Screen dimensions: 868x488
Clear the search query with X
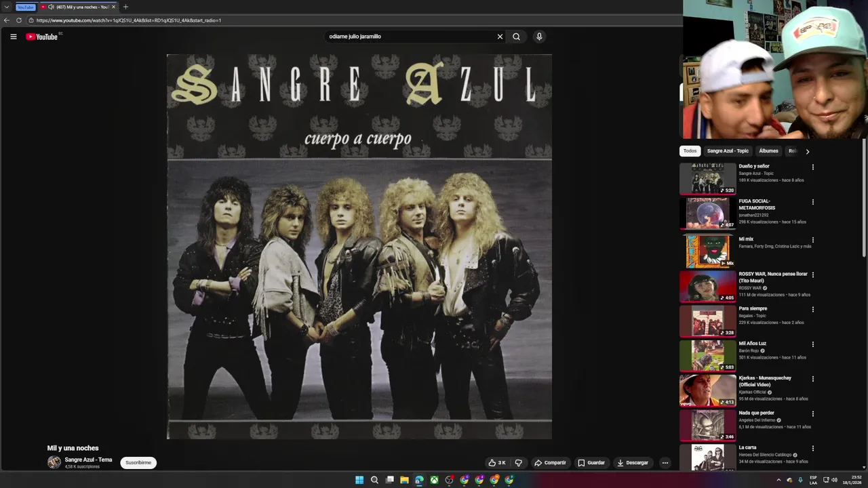pyautogui.click(x=500, y=37)
